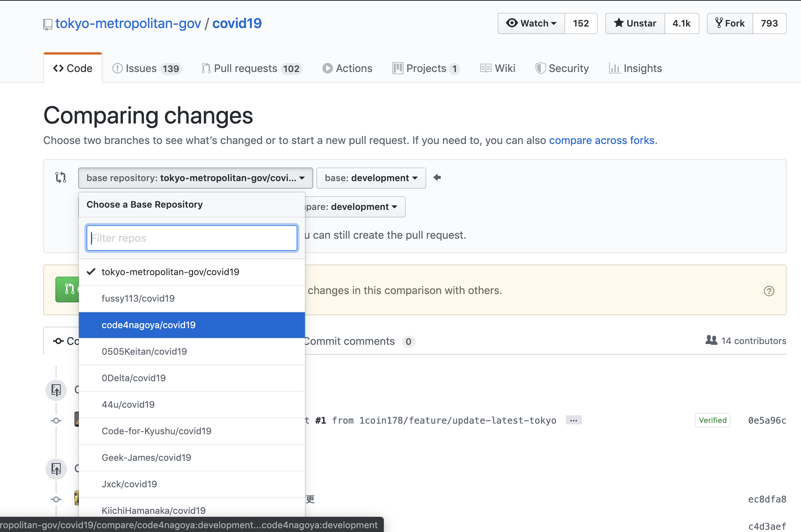Click the ellipsis icon after update-latest-tokyo commit

coord(573,420)
